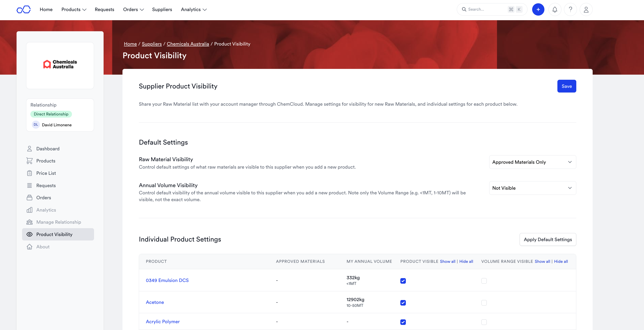Screen dimensions: 644x330
Task: Select Suppliers in the top navigation
Action: [162, 9]
